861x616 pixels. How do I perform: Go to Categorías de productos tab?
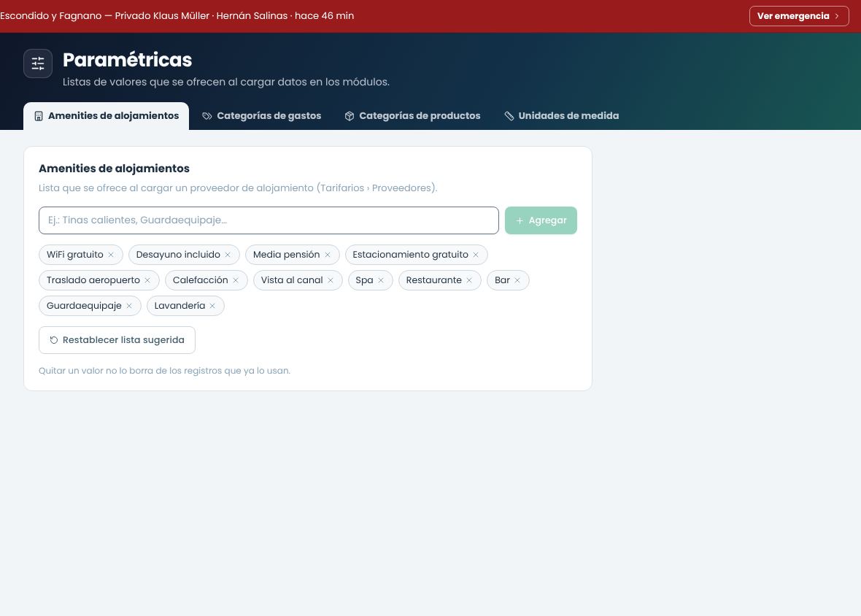pyautogui.click(x=412, y=116)
